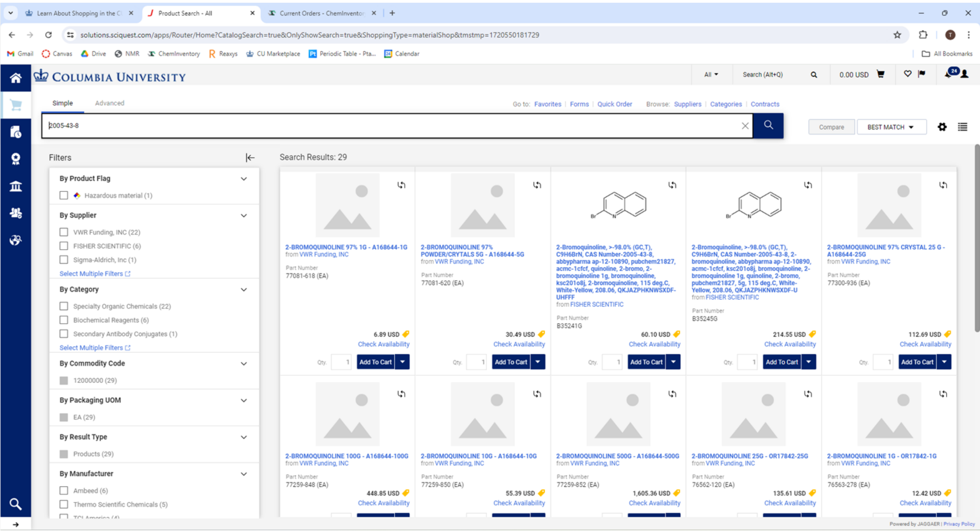Expand the Add To Cart dropdown on first result

point(403,362)
